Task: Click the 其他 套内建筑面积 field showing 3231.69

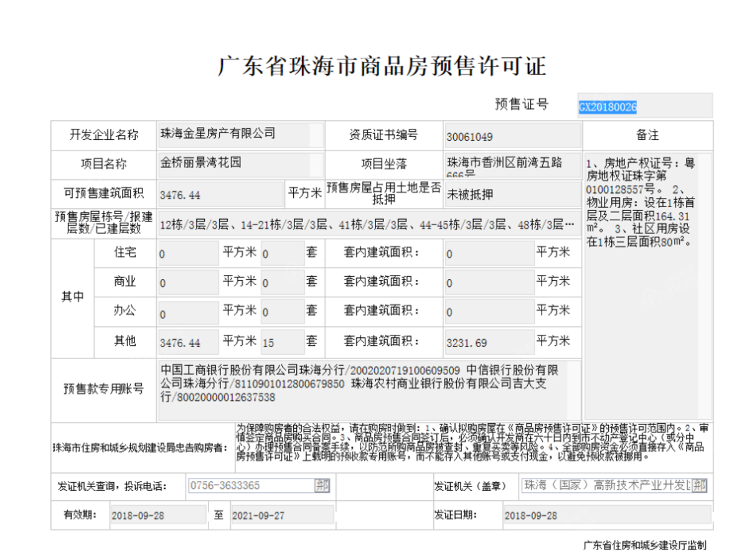Action: tap(489, 342)
